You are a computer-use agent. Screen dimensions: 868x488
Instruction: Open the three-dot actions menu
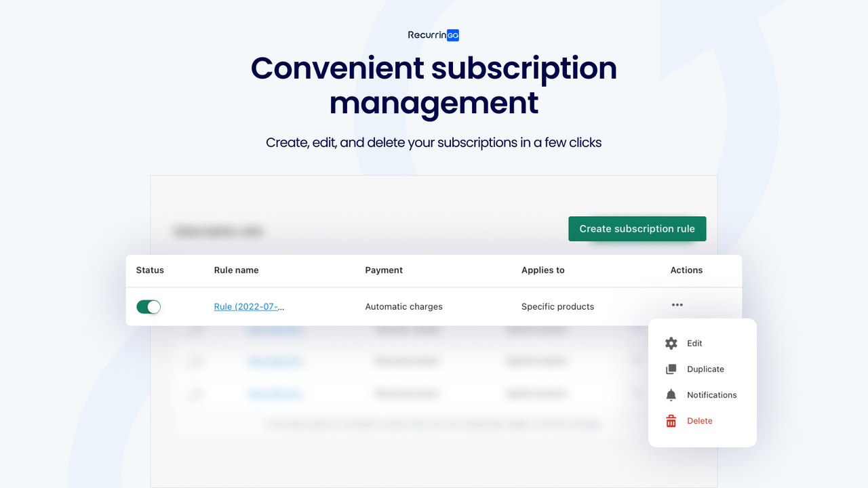pyautogui.click(x=677, y=305)
